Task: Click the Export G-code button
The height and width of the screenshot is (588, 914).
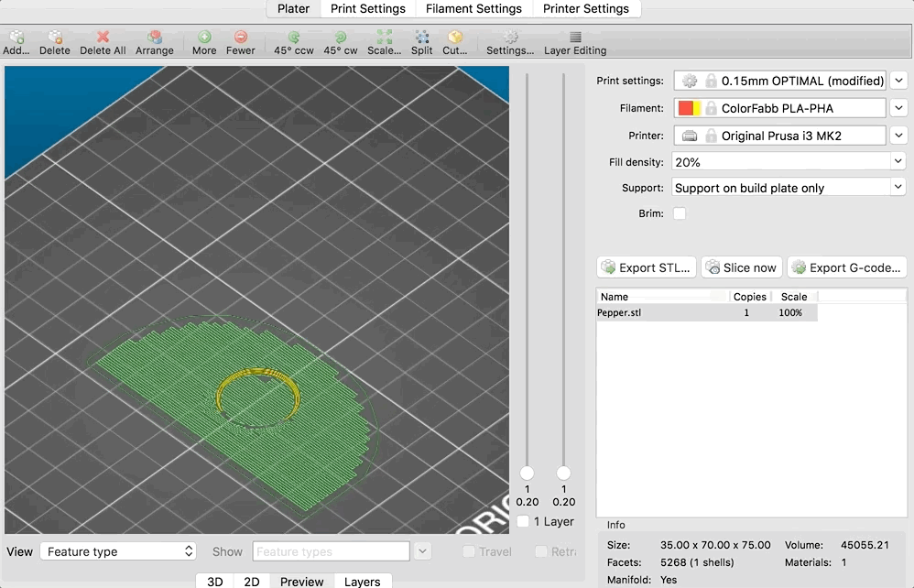Action: point(847,267)
